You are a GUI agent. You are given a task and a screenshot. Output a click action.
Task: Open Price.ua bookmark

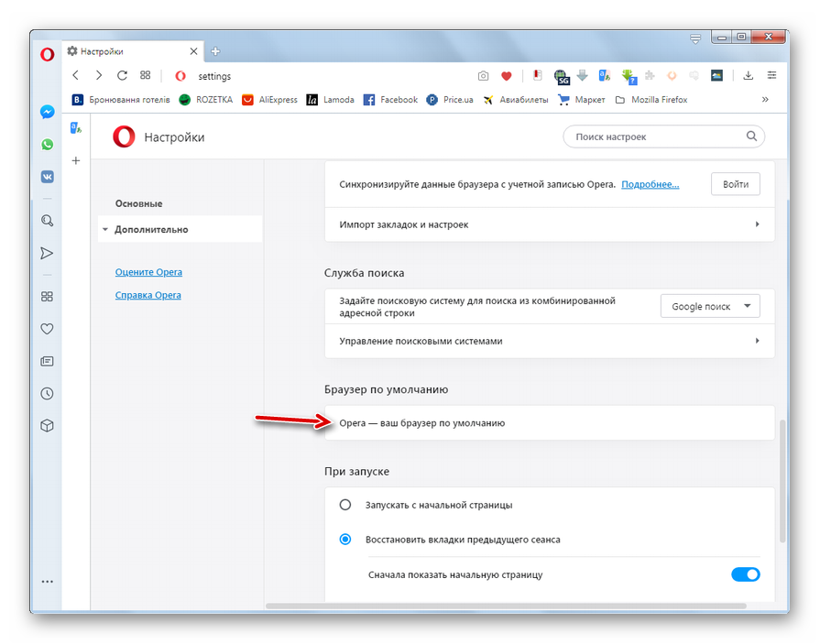point(450,99)
